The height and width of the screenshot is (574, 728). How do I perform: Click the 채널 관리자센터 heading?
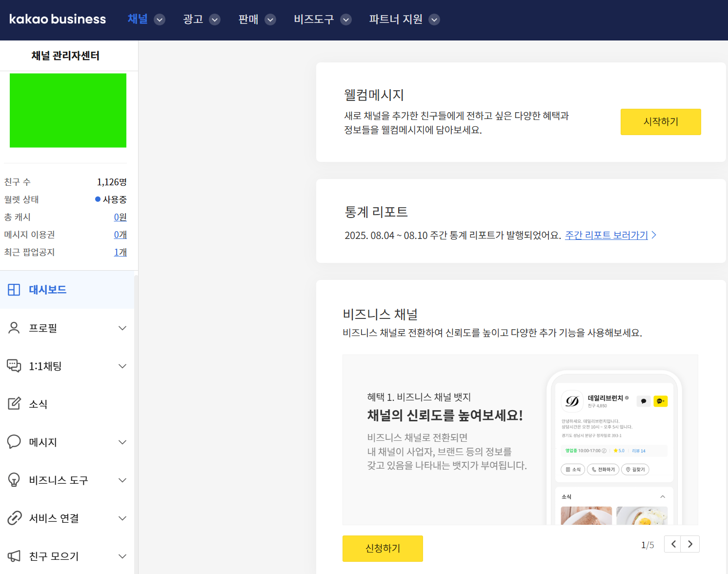point(65,56)
